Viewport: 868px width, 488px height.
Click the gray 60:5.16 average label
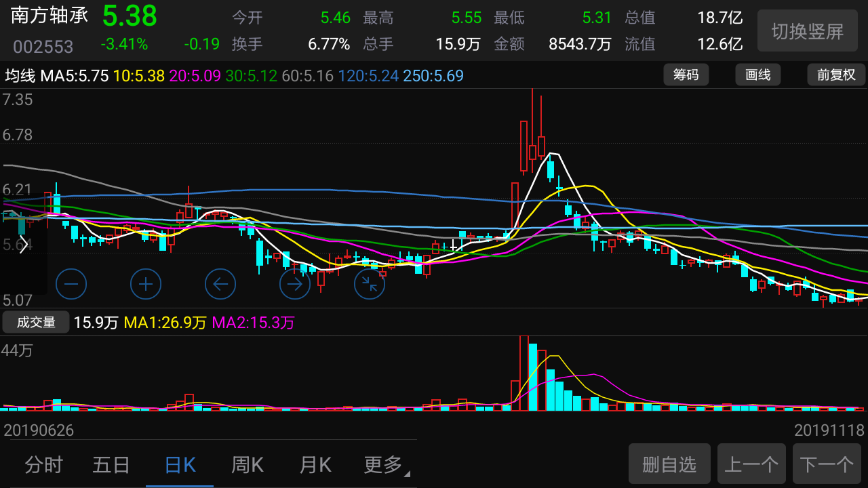click(x=308, y=76)
